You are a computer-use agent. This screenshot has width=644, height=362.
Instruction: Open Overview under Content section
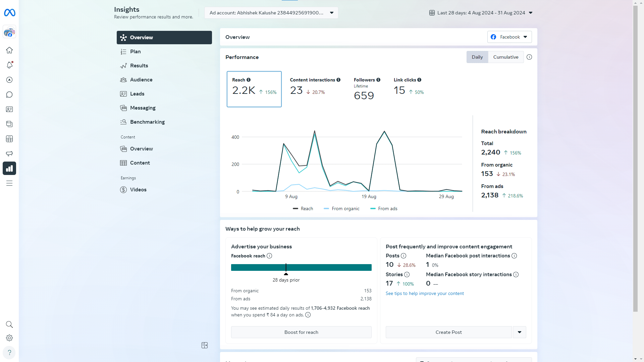[164, 149]
